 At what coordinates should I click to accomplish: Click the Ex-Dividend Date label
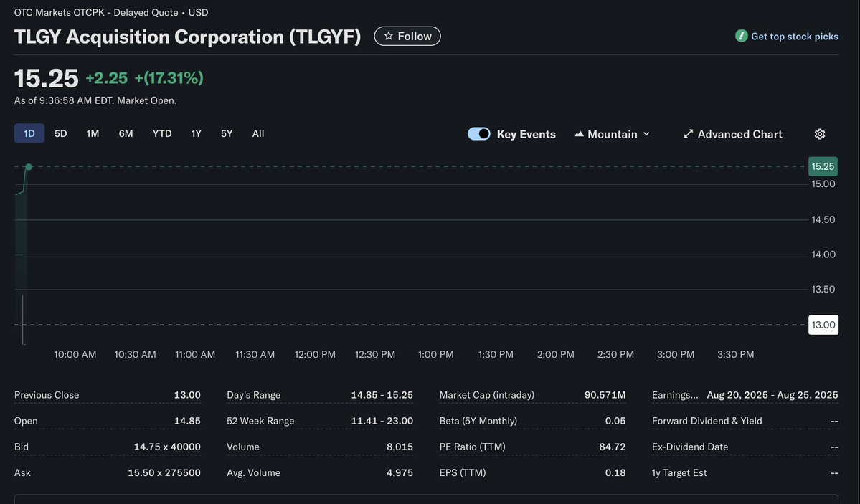(x=690, y=447)
